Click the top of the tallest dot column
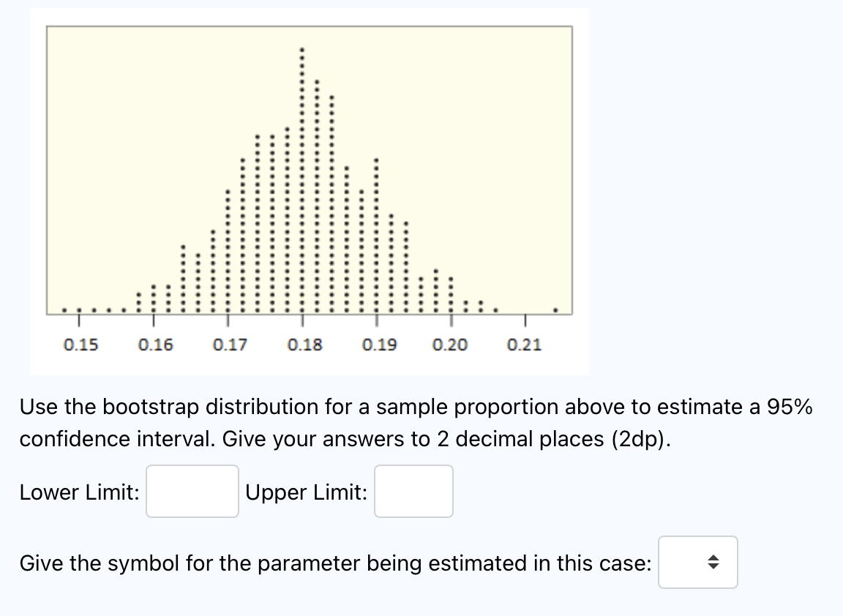The image size is (843, 616). [302, 50]
